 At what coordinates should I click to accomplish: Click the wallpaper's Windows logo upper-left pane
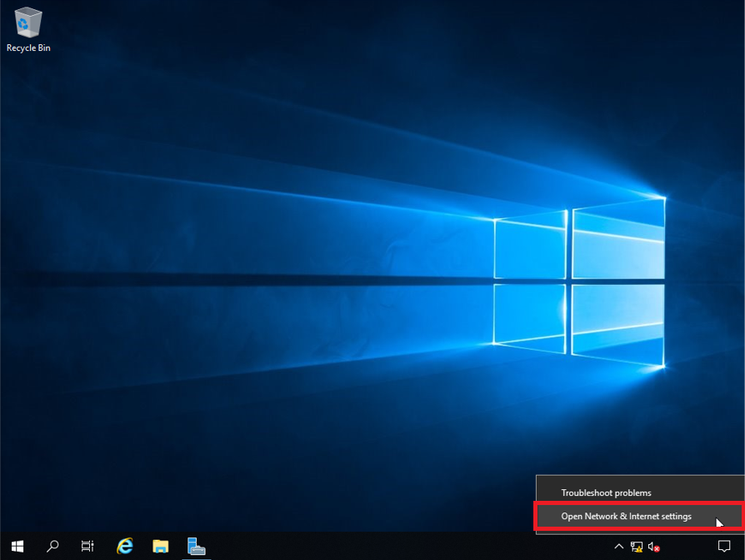point(530,247)
